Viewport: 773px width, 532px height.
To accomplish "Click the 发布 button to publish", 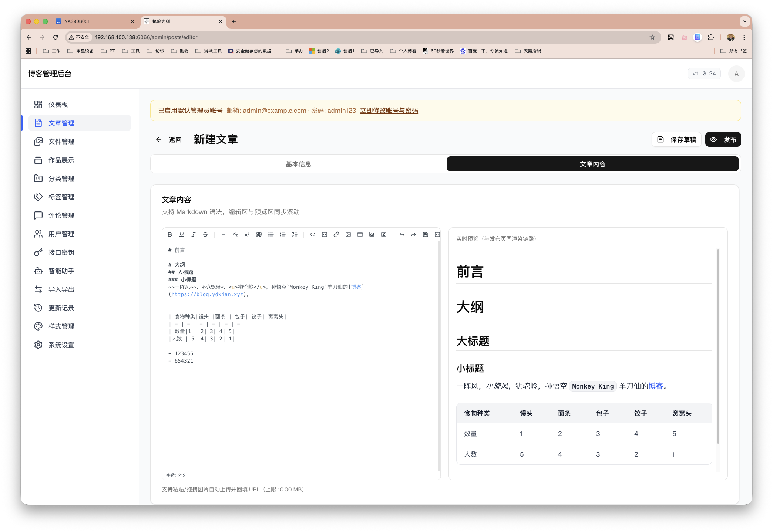I will (x=723, y=139).
